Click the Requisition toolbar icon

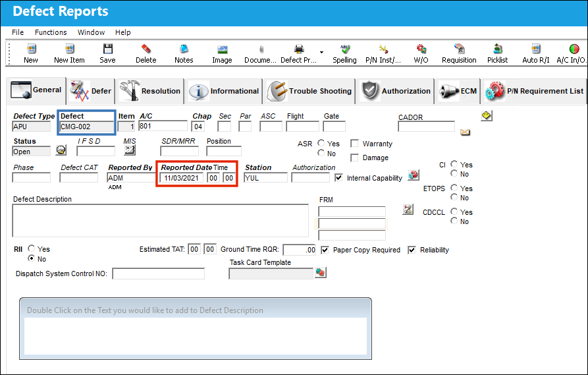pos(460,49)
